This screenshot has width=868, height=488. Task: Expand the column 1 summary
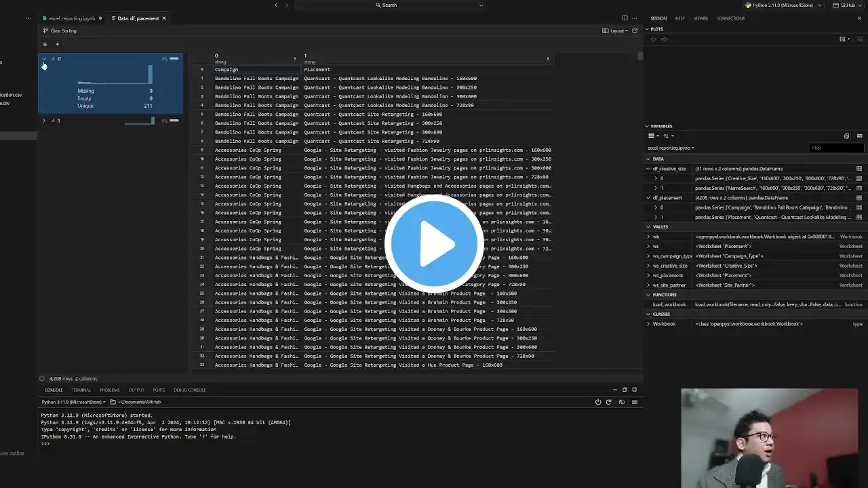pos(44,121)
